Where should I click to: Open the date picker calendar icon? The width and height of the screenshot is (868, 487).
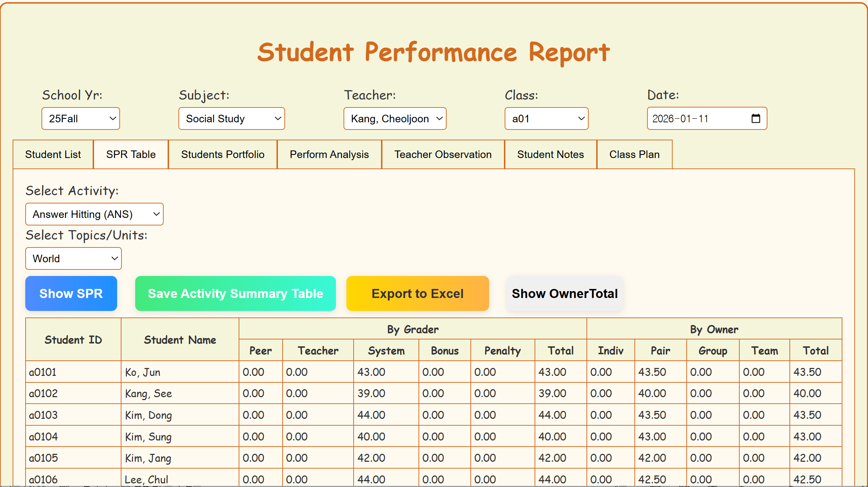point(756,118)
